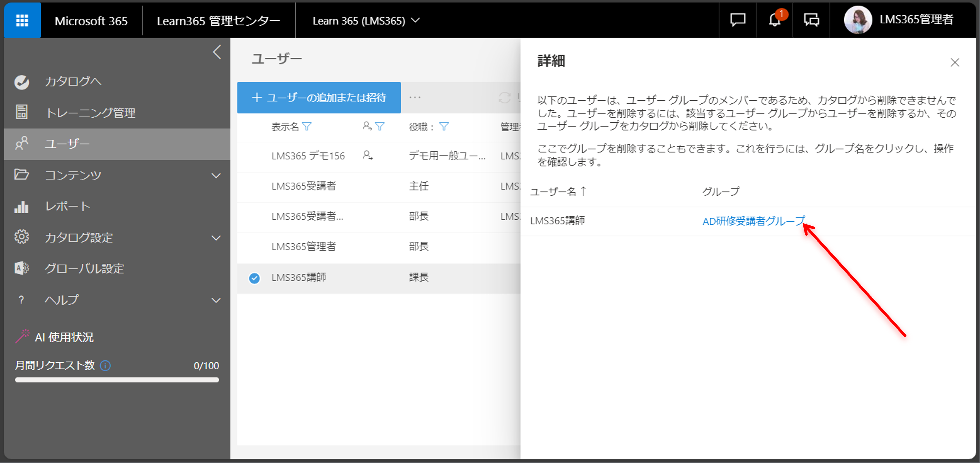Expand the コンテンツ submenu chevron

pyautogui.click(x=216, y=175)
